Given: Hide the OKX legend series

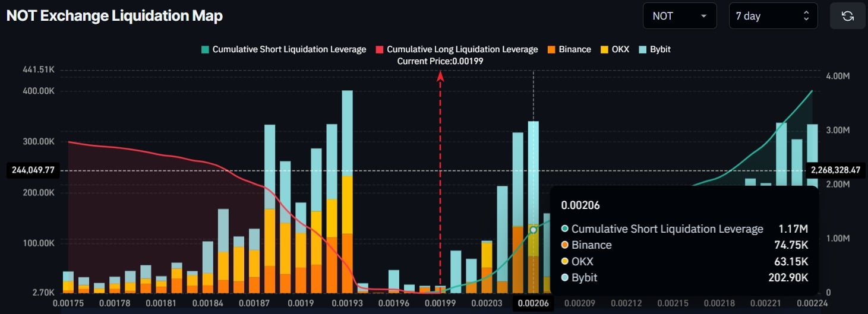Looking at the screenshot, I should (x=620, y=49).
